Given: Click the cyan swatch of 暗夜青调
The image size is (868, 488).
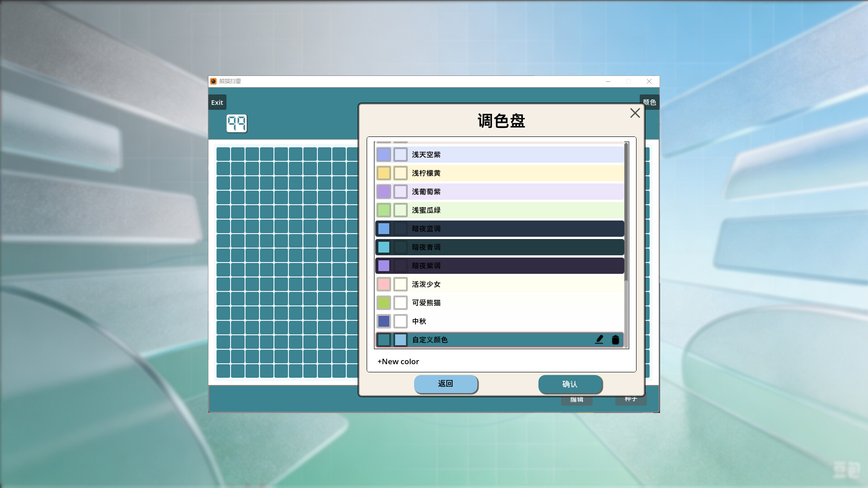Looking at the screenshot, I should tap(384, 247).
